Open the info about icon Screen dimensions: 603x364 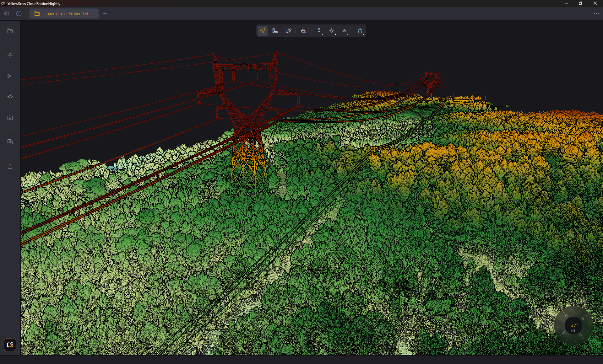(x=19, y=13)
